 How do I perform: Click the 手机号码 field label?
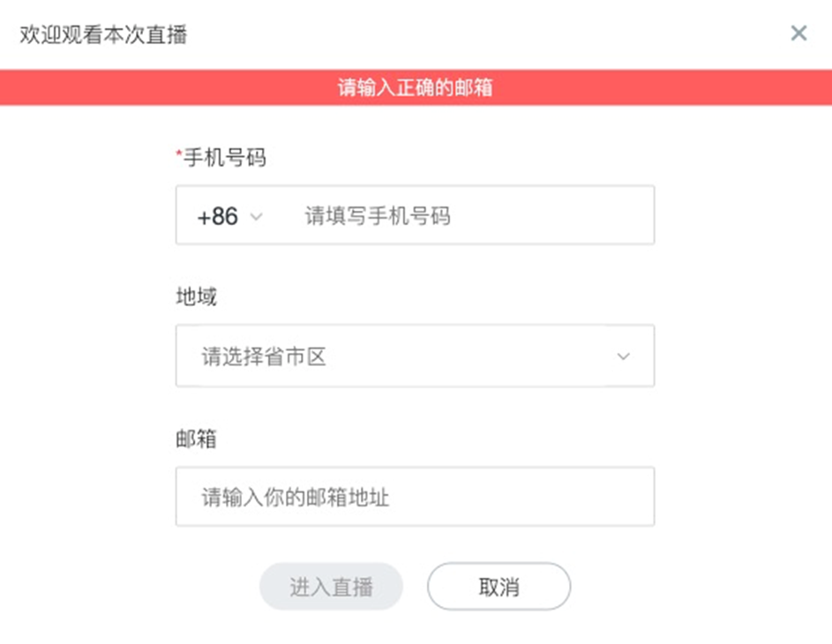click(224, 159)
